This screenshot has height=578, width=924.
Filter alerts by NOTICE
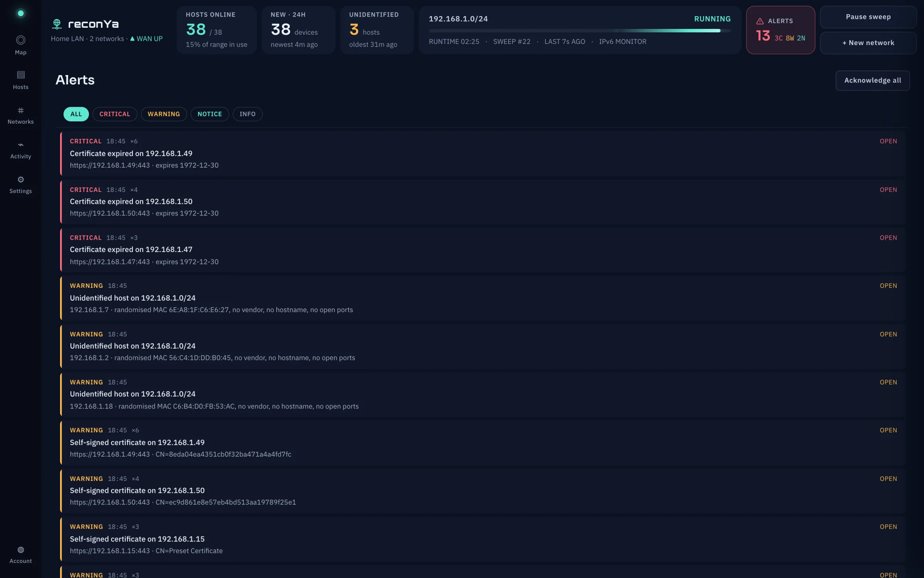pyautogui.click(x=210, y=114)
